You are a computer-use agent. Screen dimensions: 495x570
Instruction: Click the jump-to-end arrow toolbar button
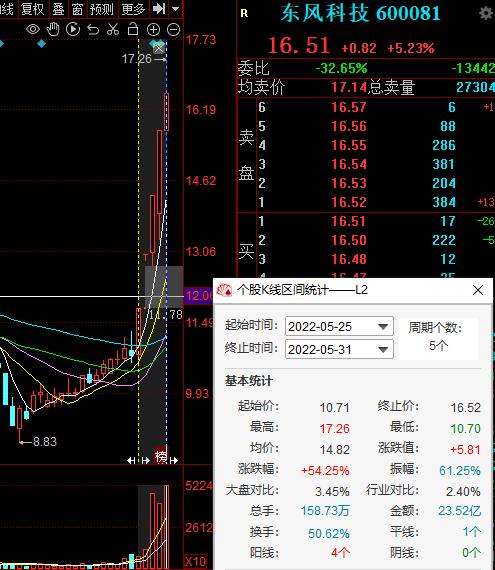pos(159,8)
